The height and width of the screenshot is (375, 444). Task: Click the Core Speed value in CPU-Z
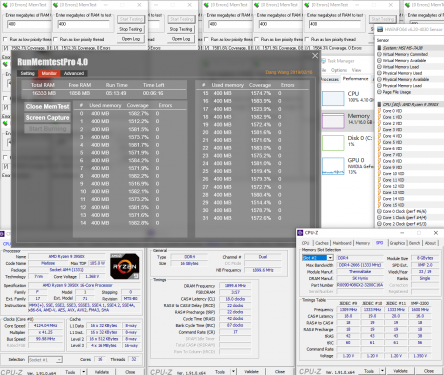pos(45,326)
